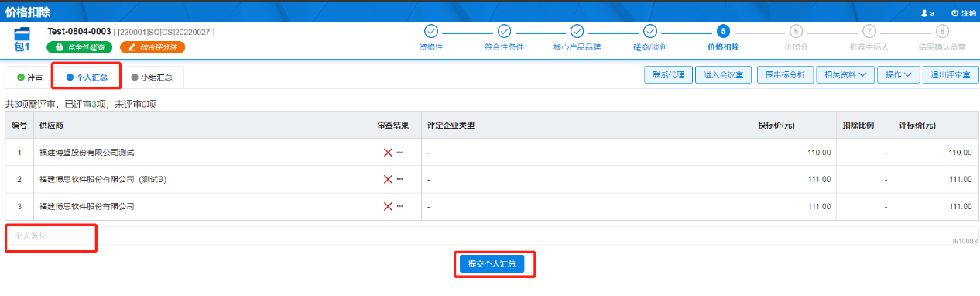Click red X result for supplier row 3

tap(388, 207)
